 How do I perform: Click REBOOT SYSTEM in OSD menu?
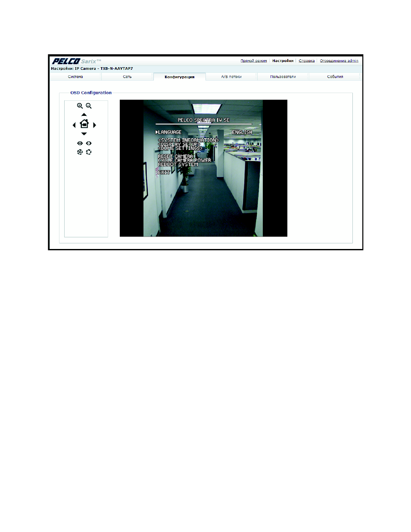coord(178,165)
